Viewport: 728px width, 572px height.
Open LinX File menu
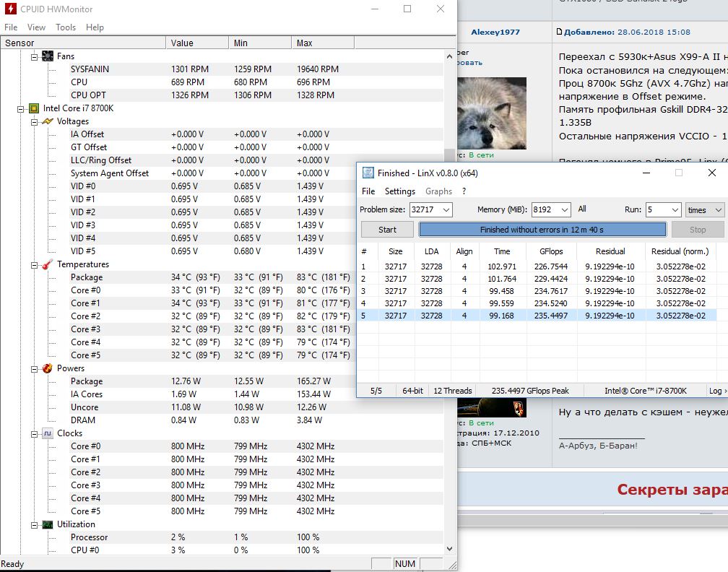point(368,191)
